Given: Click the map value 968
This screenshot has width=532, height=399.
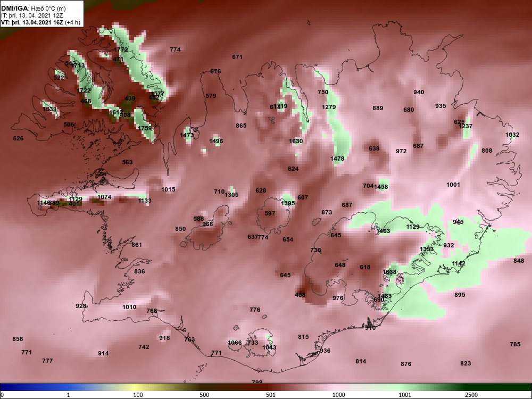Looking at the screenshot, I should point(207,224).
